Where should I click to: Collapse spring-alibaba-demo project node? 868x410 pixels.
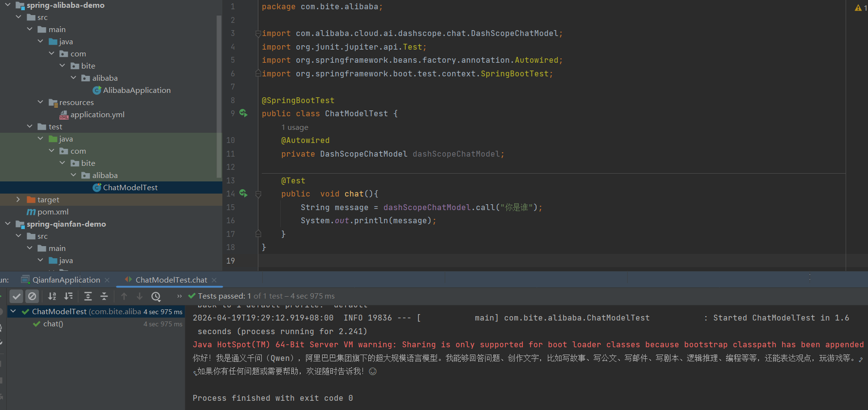click(x=8, y=5)
